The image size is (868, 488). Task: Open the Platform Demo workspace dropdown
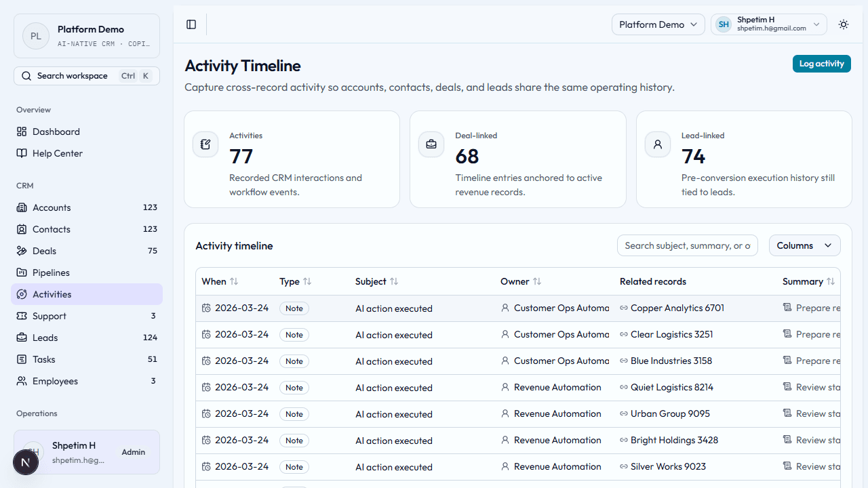658,24
